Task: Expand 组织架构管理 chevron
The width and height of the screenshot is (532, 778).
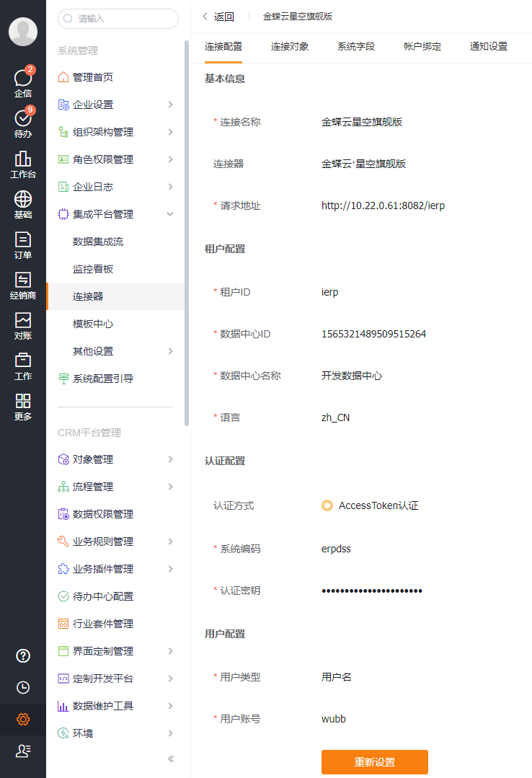Action: click(x=170, y=132)
